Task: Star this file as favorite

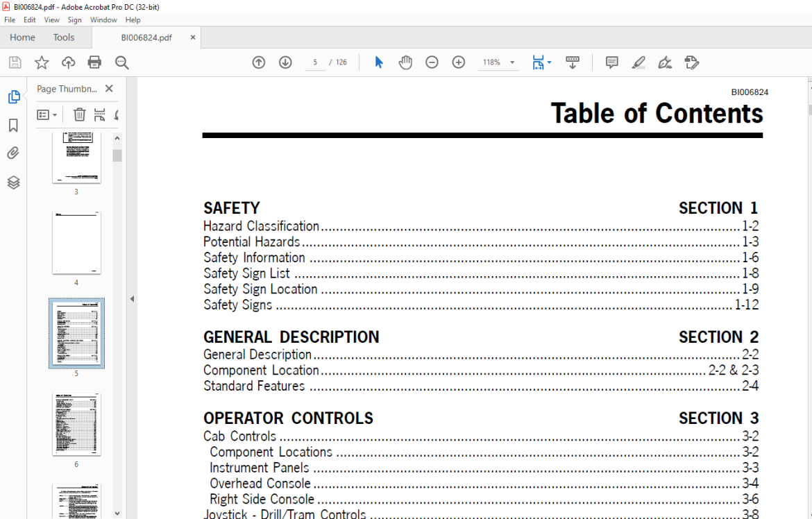Action: (42, 62)
